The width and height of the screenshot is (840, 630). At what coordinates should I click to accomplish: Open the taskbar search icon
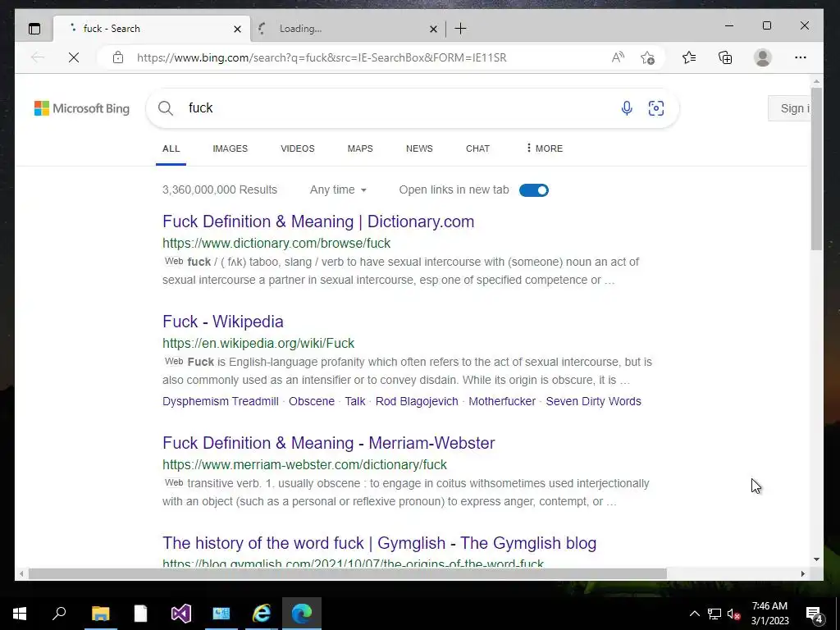pos(59,614)
